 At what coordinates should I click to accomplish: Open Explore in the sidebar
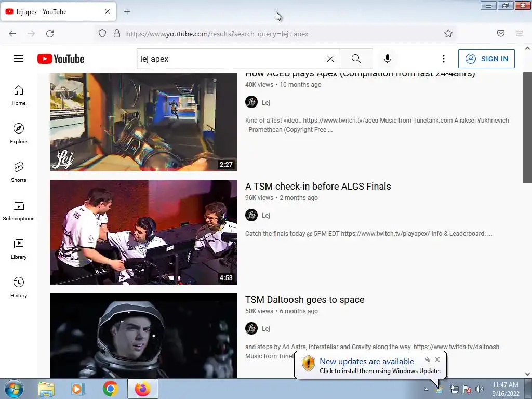tap(19, 134)
